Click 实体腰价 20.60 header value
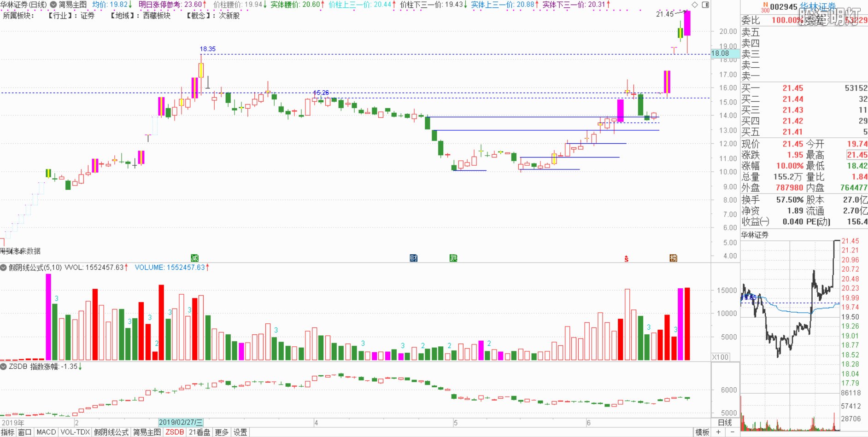This screenshot has width=868, height=437. click(x=298, y=5)
